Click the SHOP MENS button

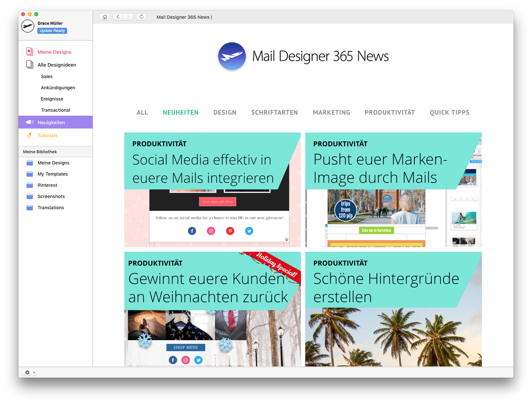tap(186, 347)
